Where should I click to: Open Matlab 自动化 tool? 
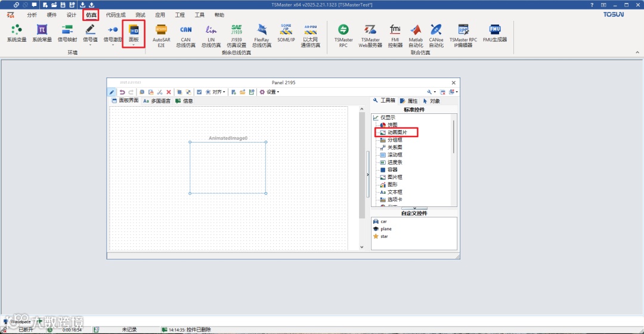pos(416,36)
